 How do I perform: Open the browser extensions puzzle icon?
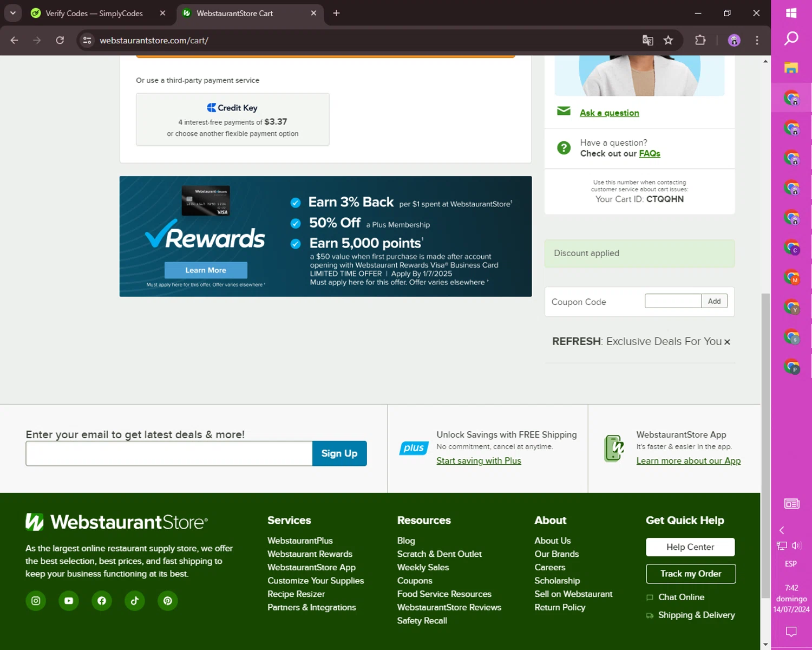pyautogui.click(x=700, y=40)
